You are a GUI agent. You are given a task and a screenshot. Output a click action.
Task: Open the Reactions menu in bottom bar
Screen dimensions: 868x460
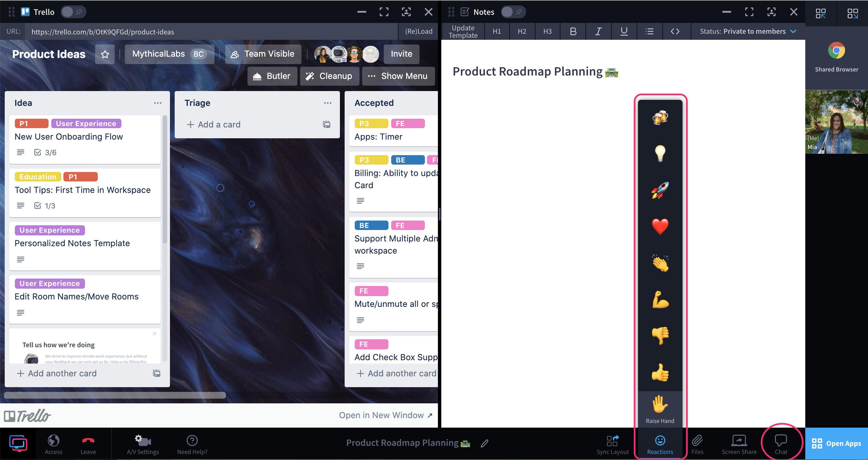click(660, 444)
